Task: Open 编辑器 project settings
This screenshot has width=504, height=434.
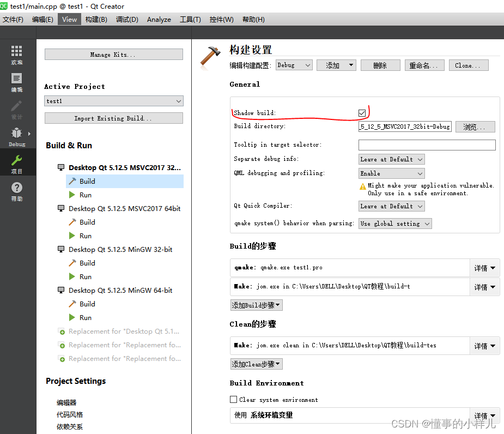Action: click(x=66, y=402)
